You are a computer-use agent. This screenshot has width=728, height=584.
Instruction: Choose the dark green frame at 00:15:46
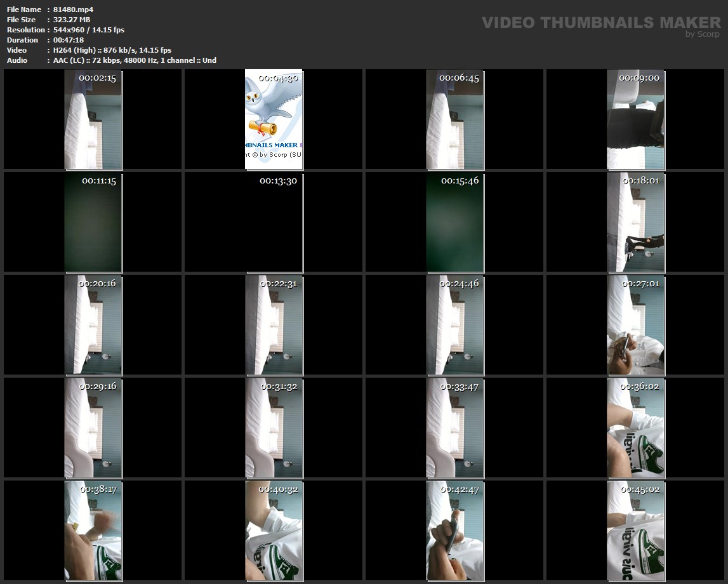click(455, 222)
